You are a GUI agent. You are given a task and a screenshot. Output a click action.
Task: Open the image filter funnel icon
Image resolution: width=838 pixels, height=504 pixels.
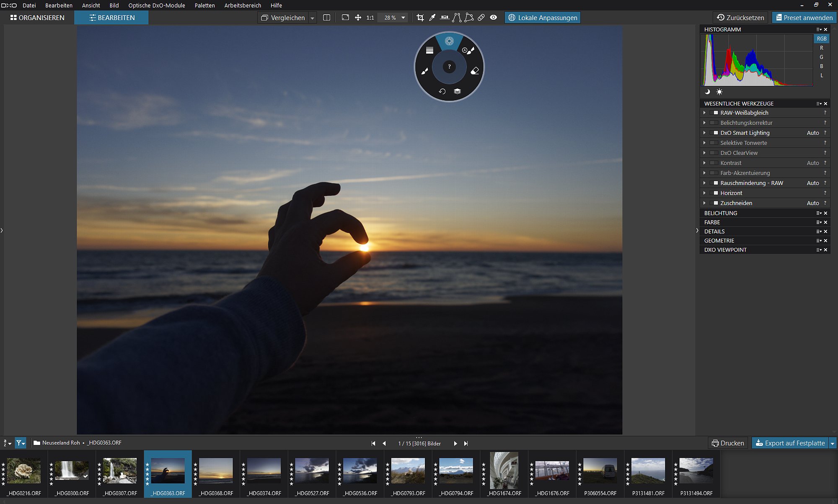coord(21,443)
